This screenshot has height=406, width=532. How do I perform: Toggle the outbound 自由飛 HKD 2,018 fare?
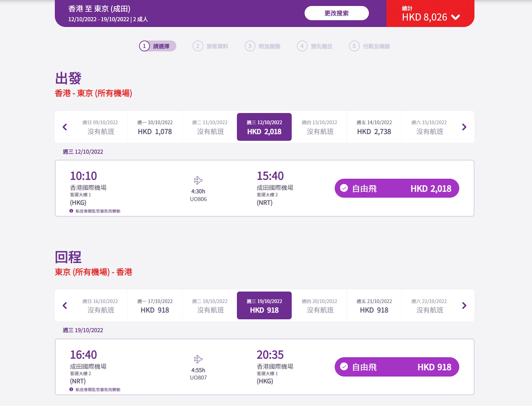pos(397,189)
